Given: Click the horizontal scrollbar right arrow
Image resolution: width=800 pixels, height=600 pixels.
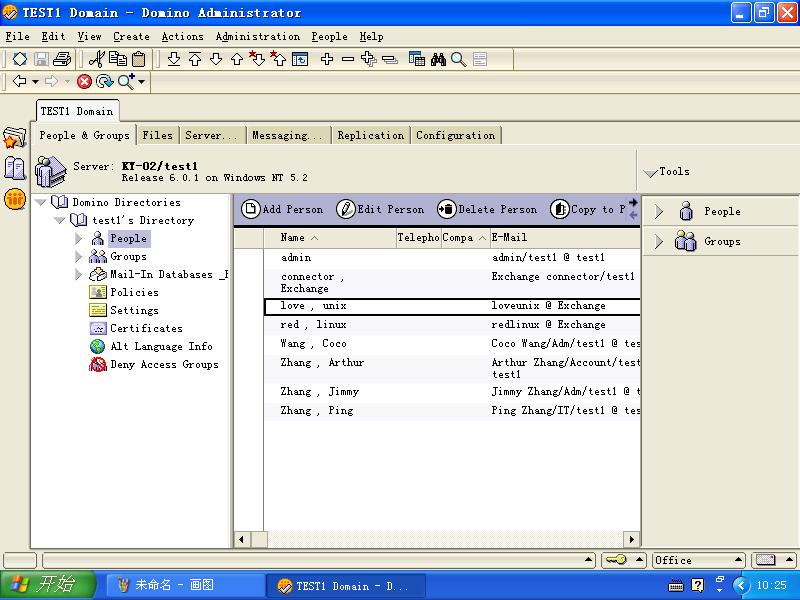Looking at the screenshot, I should point(632,539).
